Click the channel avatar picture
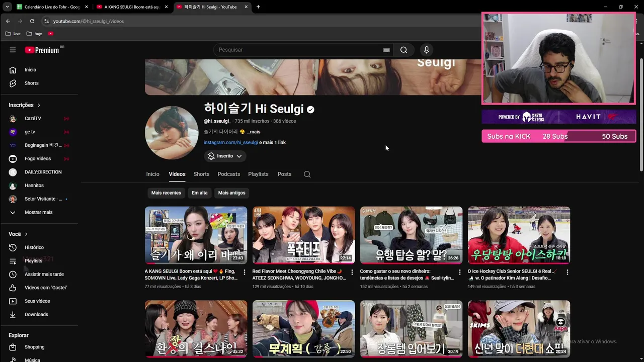The width and height of the screenshot is (644, 362). [172, 132]
